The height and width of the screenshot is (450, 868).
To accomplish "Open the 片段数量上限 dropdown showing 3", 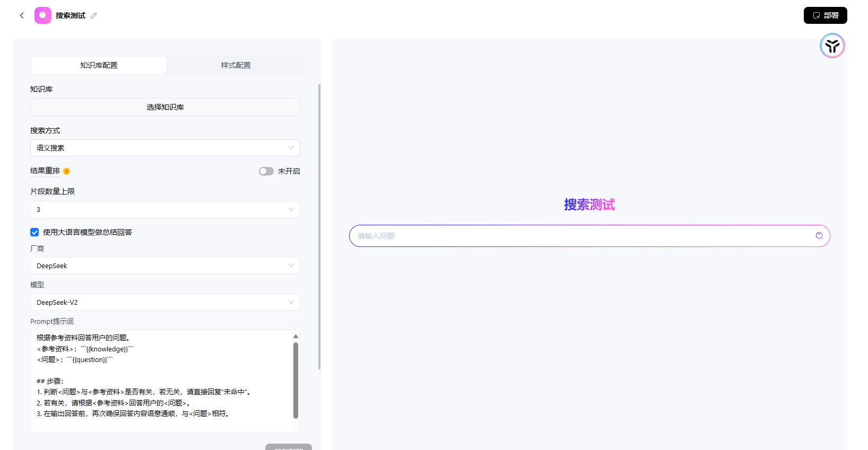I will coord(165,209).
